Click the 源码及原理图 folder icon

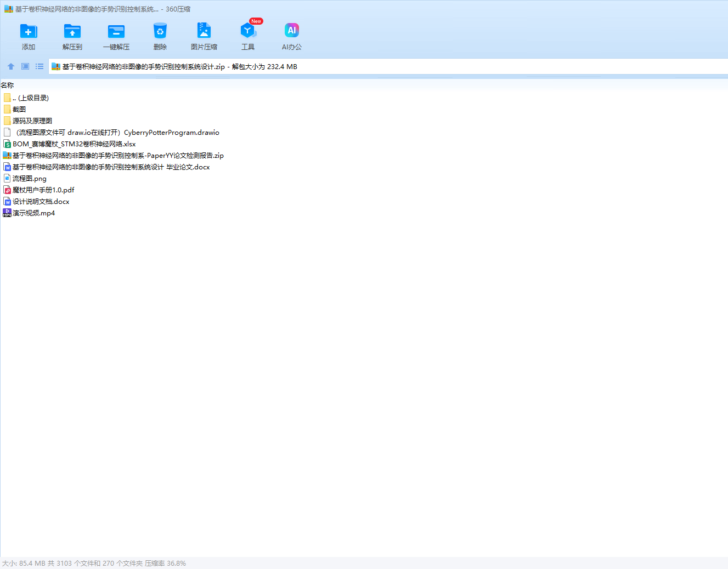tap(7, 121)
